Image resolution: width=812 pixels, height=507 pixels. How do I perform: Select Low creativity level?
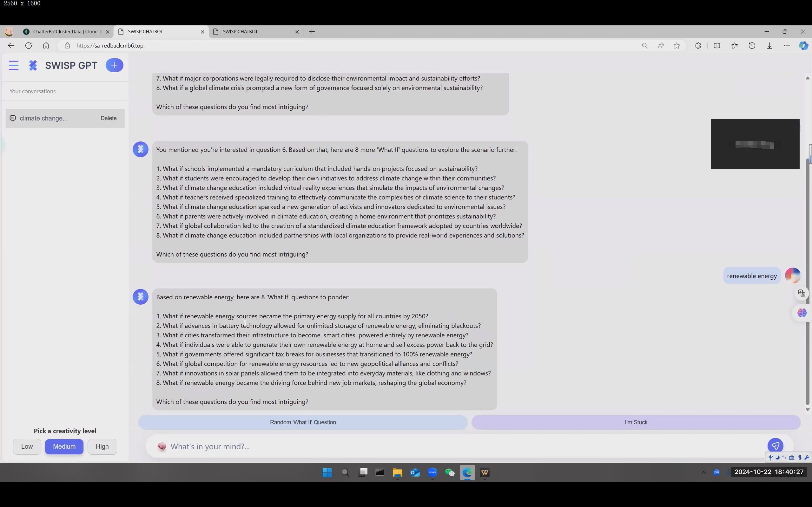tap(27, 446)
